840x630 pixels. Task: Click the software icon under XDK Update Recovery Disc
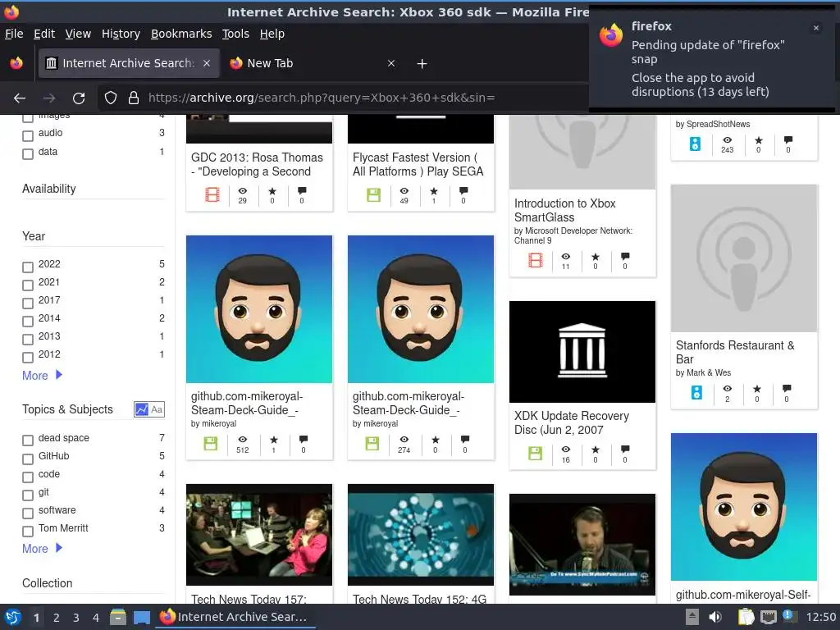pyautogui.click(x=535, y=453)
